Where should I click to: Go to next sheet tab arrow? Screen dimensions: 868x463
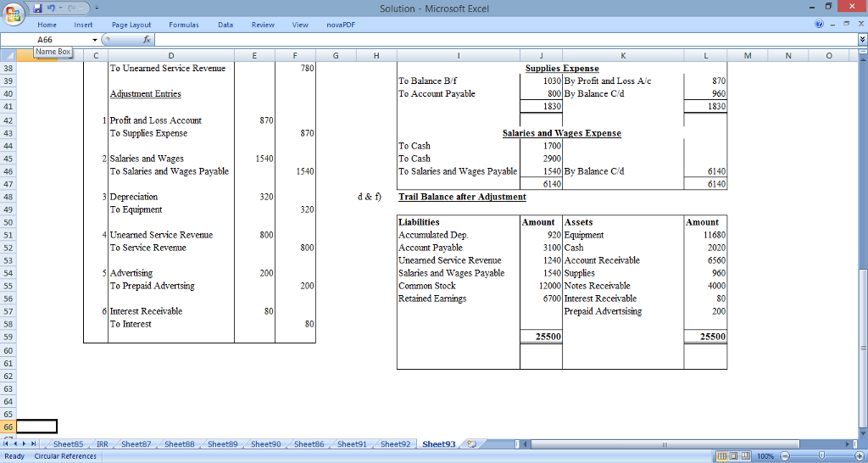[x=25, y=443]
